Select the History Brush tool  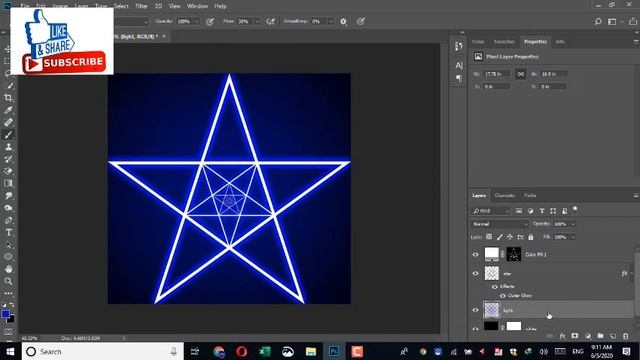coord(8,159)
